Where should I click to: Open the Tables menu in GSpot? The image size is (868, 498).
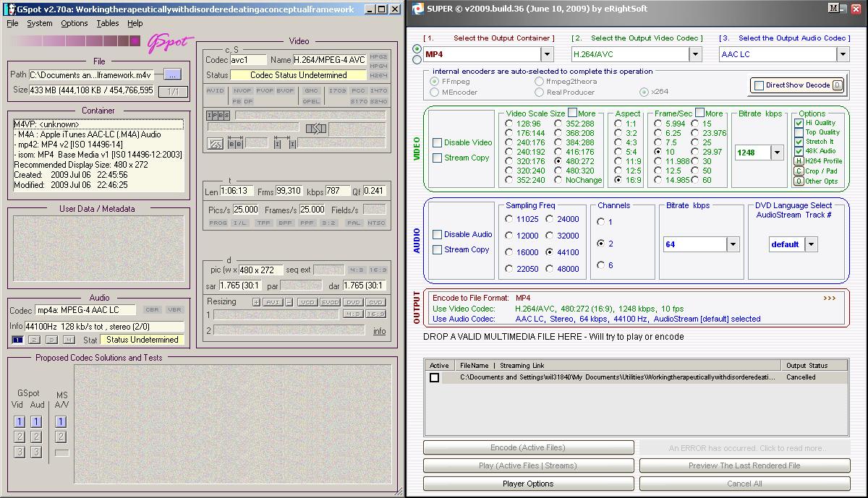[108, 23]
